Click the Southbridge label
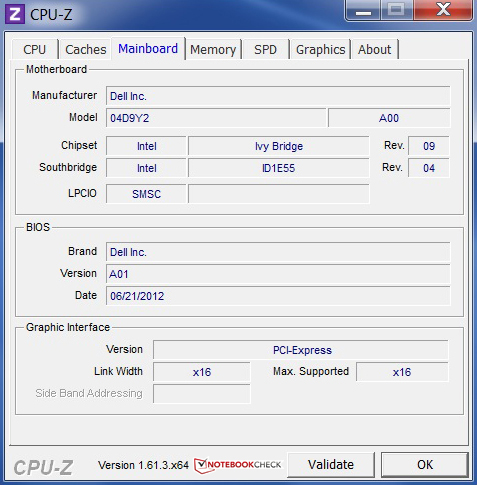Viewport: 477px width, 485px height. coord(68,167)
